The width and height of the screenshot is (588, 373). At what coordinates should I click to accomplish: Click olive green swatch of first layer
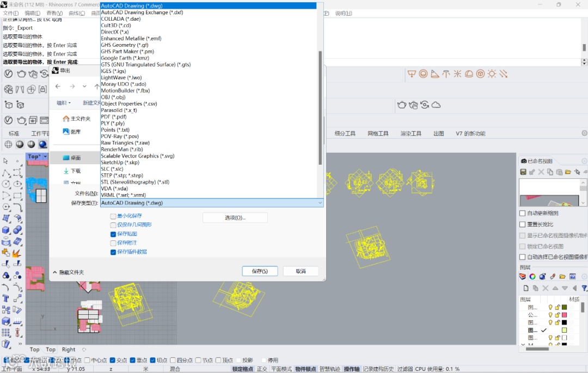[x=564, y=307]
